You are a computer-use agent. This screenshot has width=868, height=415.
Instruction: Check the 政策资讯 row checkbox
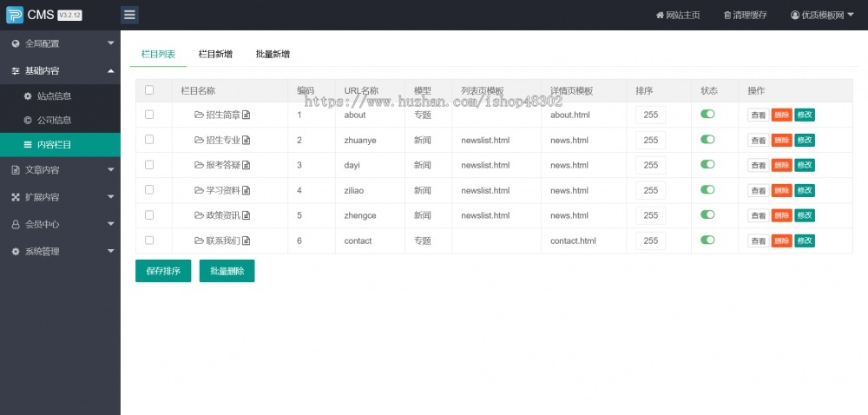click(x=149, y=214)
